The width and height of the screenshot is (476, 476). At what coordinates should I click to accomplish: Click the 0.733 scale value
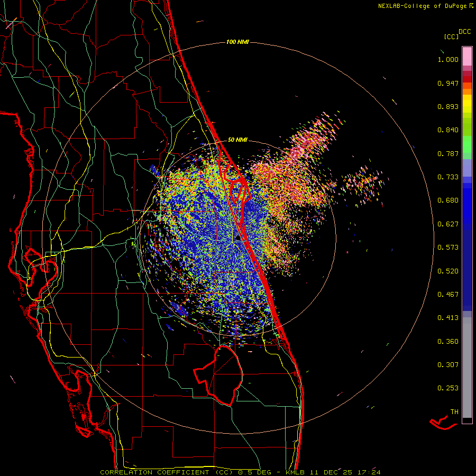point(448,177)
